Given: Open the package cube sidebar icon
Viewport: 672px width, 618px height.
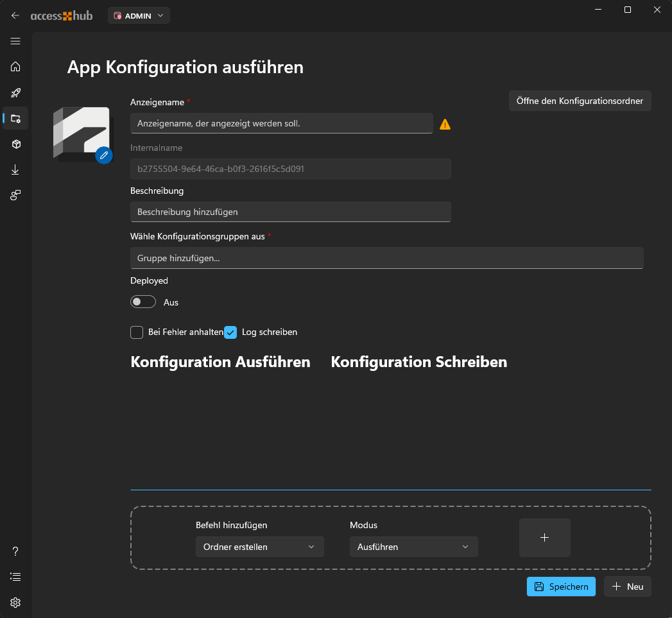Looking at the screenshot, I should click(15, 144).
